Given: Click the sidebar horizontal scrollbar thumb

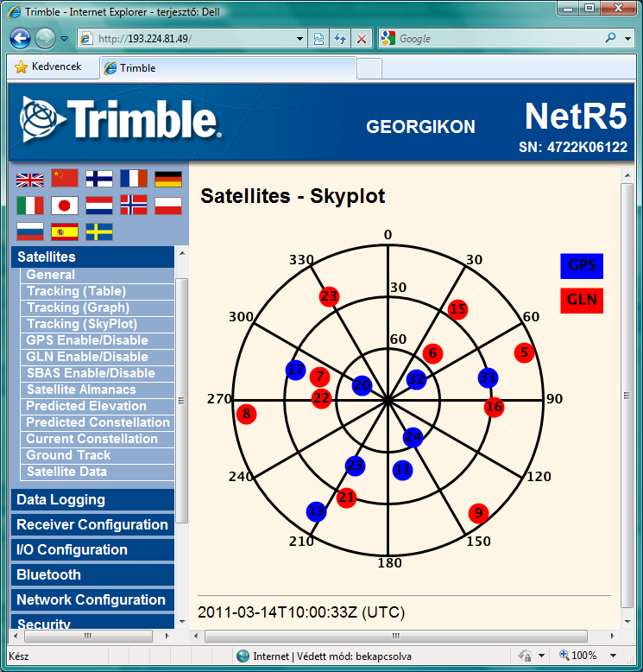Looking at the screenshot, I should tap(88, 636).
